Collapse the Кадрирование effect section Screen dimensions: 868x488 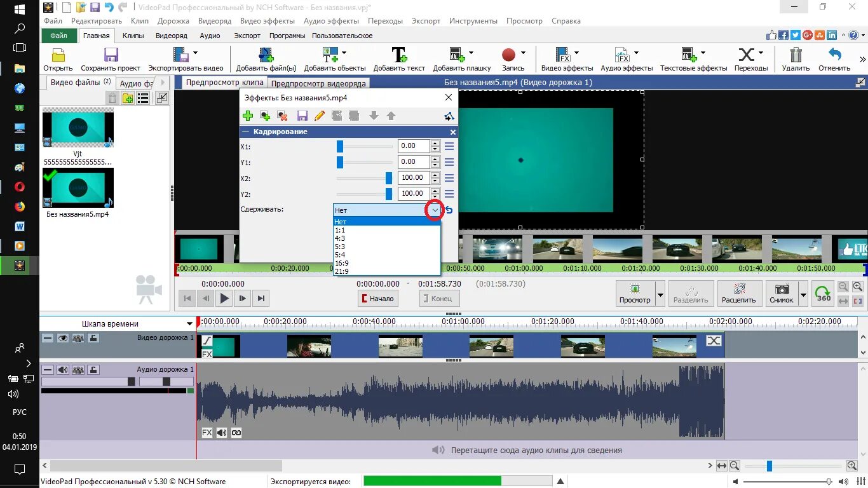click(245, 132)
